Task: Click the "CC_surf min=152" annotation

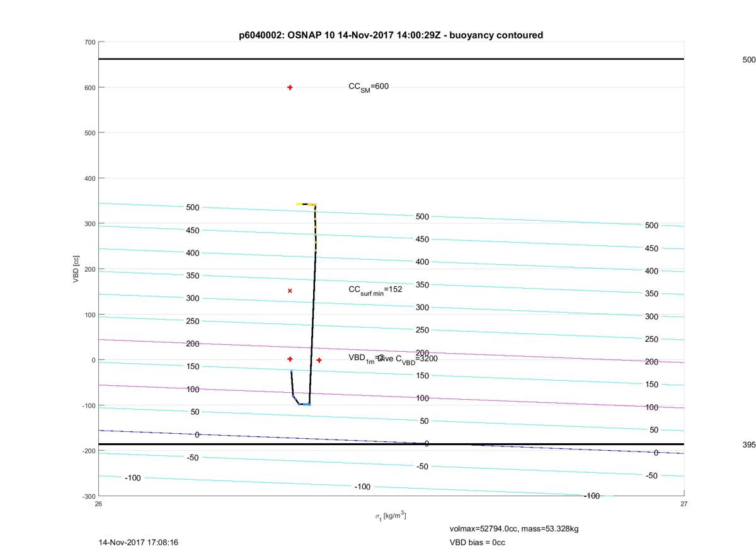Action: point(375,290)
